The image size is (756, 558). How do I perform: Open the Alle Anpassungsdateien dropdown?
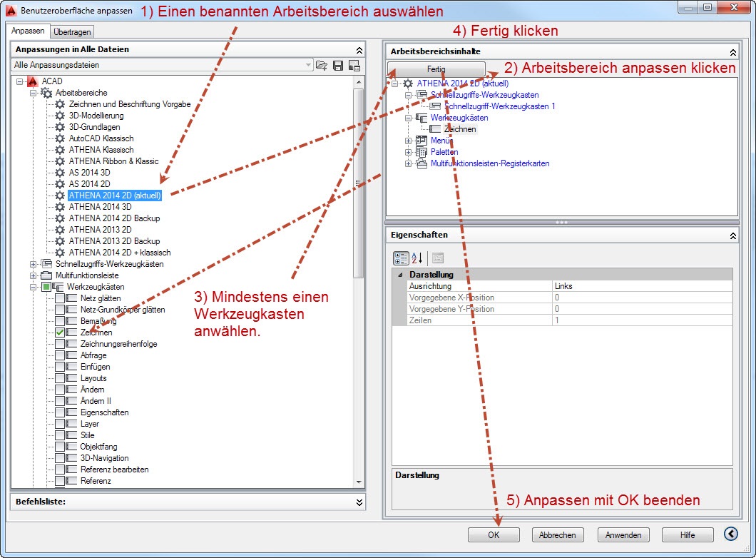point(309,65)
